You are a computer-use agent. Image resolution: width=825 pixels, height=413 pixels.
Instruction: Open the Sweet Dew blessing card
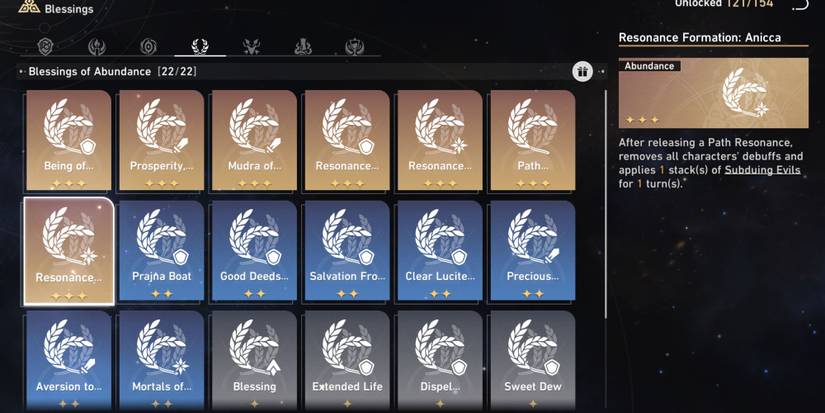532,360
